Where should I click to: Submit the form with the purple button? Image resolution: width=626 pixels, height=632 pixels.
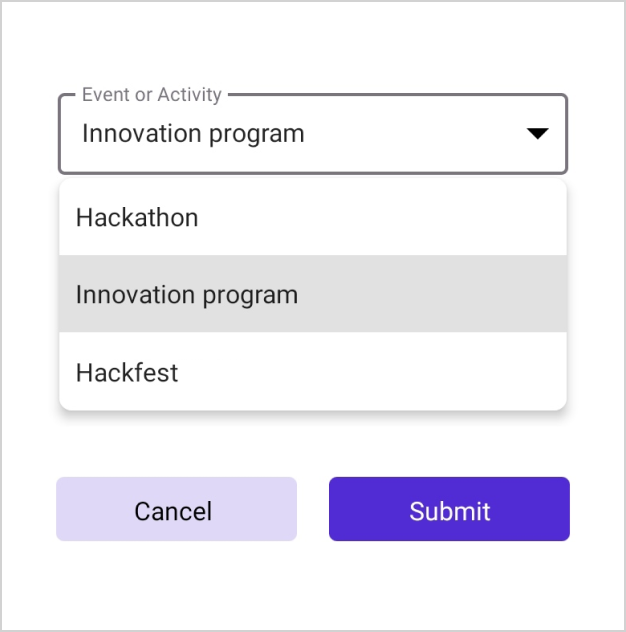(449, 510)
